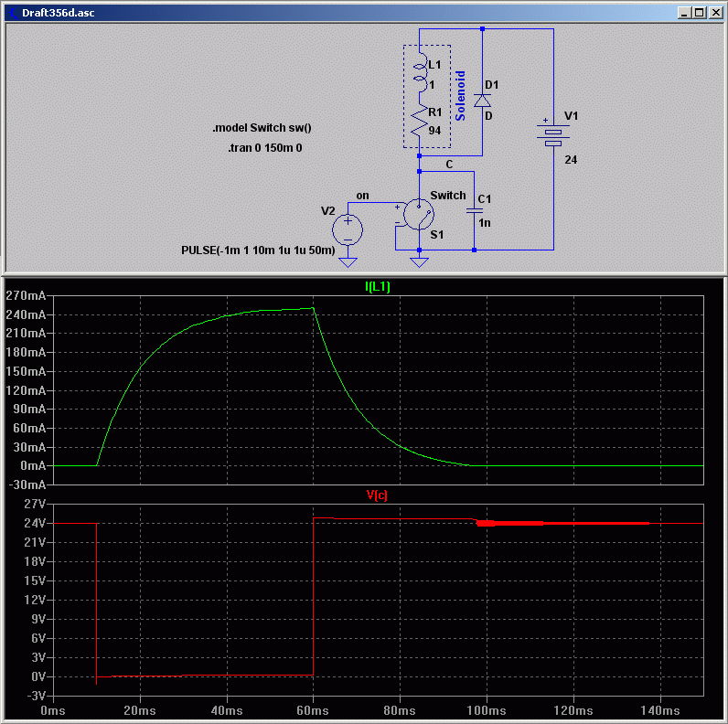728x724 pixels.
Task: Select the S1 switch symbol
Action: coord(418,215)
